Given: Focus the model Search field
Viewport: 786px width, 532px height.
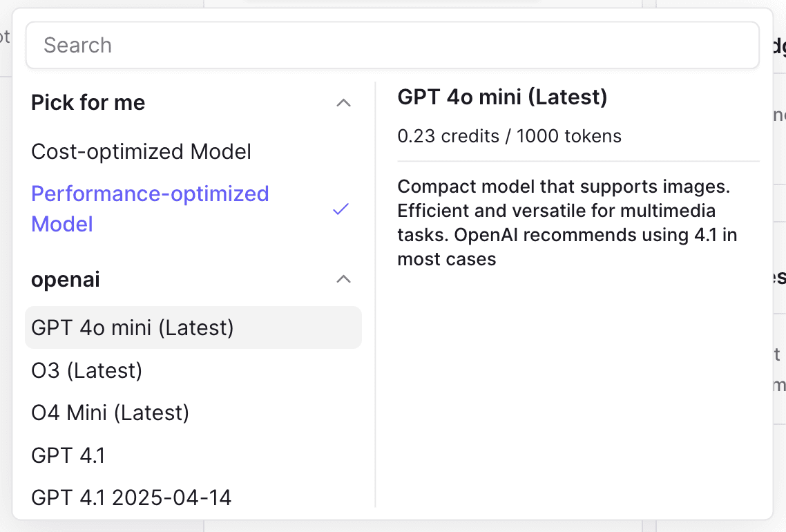Looking at the screenshot, I should 392,45.
